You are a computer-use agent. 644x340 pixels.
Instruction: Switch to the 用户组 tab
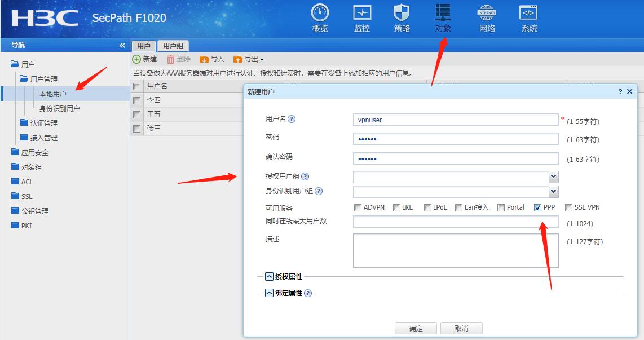tap(172, 46)
